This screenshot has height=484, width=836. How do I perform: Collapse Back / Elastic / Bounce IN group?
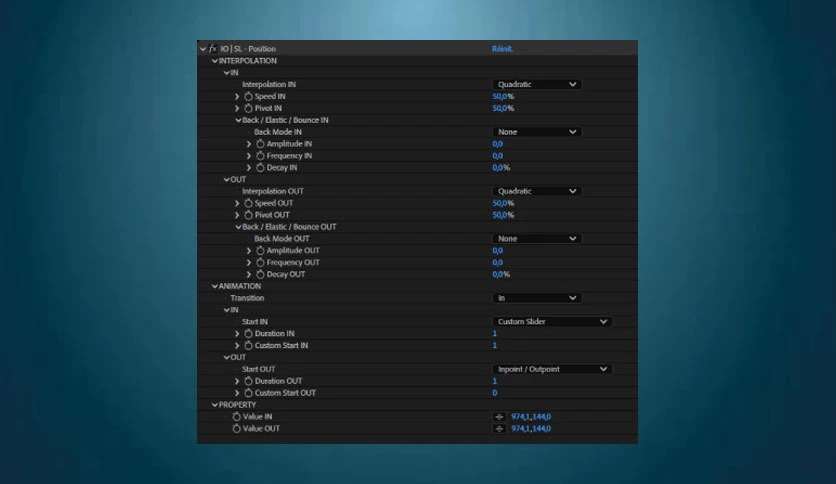238,120
